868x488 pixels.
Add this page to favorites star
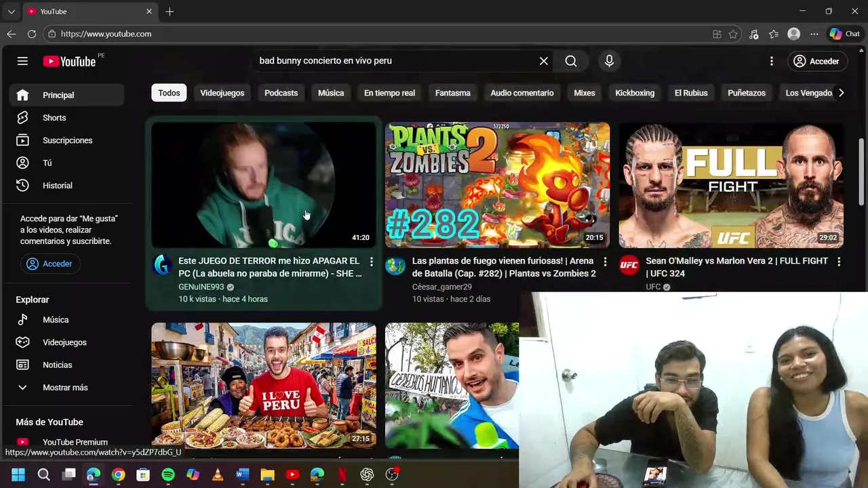733,34
